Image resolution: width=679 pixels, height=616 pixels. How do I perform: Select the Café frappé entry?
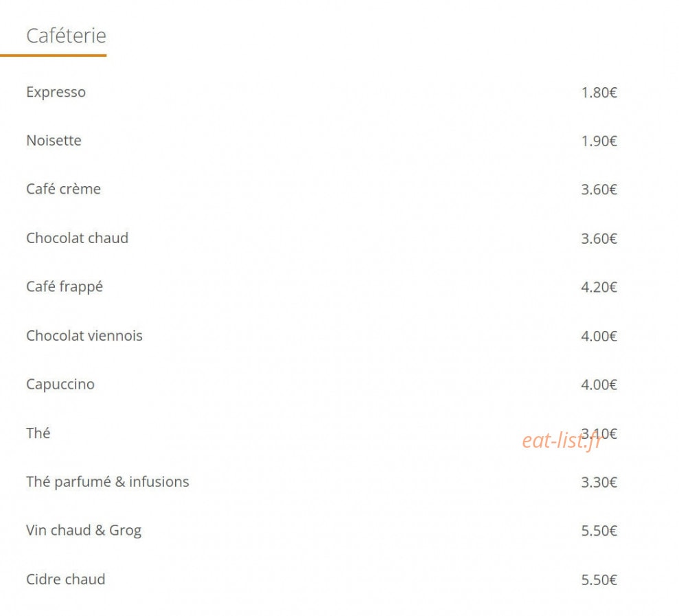pyautogui.click(x=65, y=287)
